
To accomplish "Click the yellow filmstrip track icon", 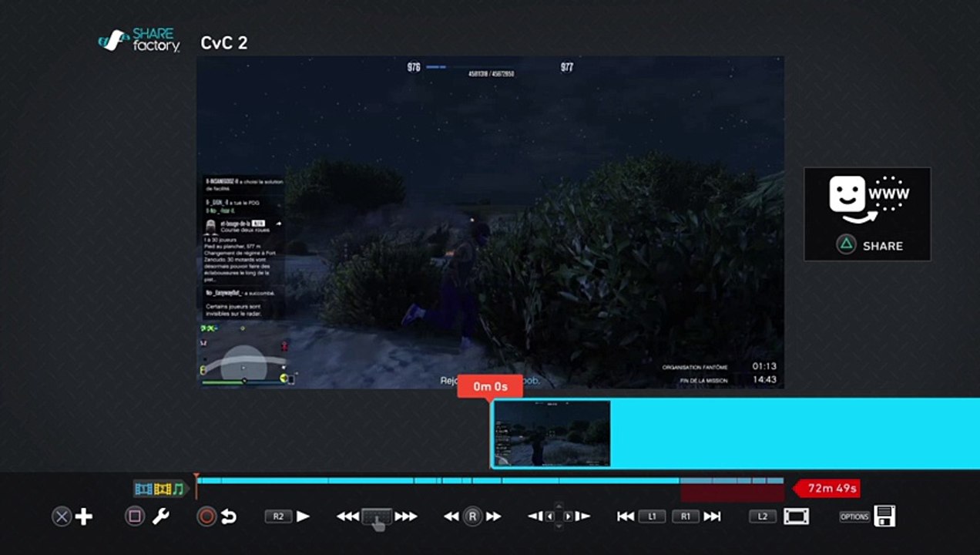I will coord(161,489).
